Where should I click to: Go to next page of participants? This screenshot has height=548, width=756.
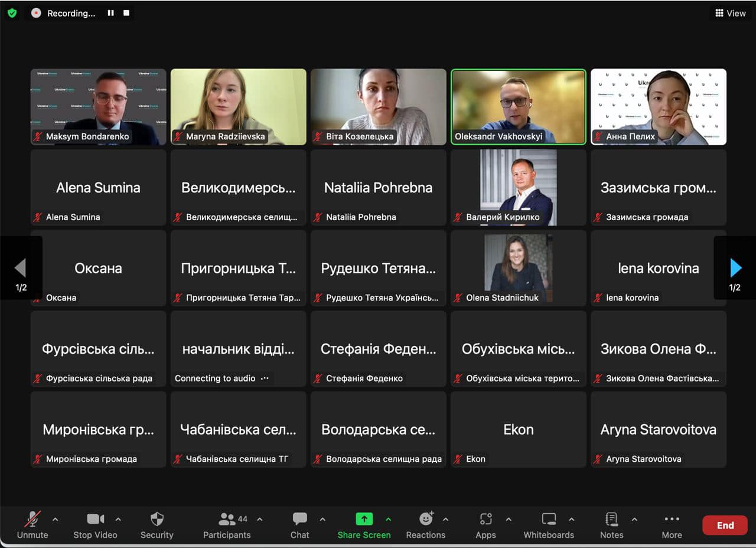pyautogui.click(x=735, y=269)
